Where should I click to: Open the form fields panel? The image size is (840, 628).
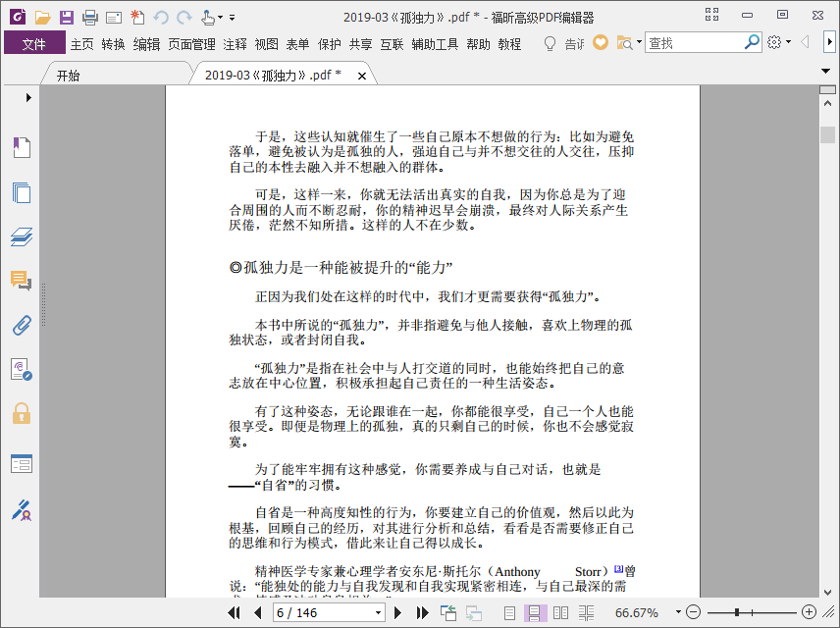point(22,463)
